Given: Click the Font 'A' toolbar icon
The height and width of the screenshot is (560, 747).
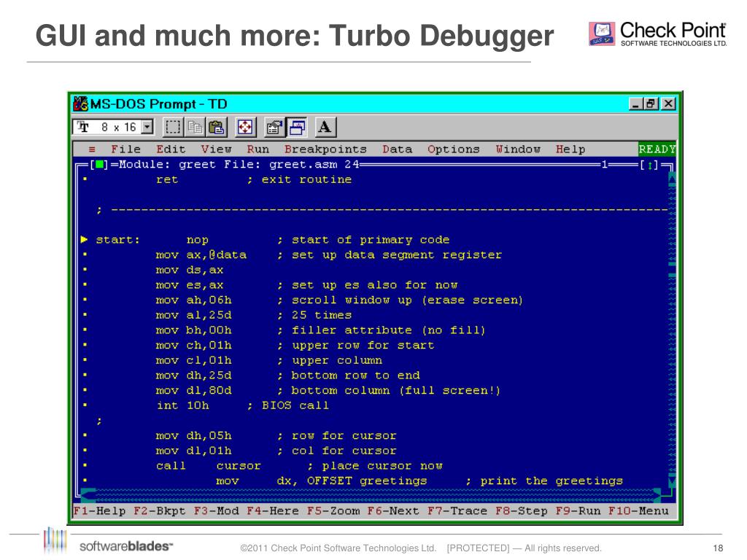Looking at the screenshot, I should point(325,127).
